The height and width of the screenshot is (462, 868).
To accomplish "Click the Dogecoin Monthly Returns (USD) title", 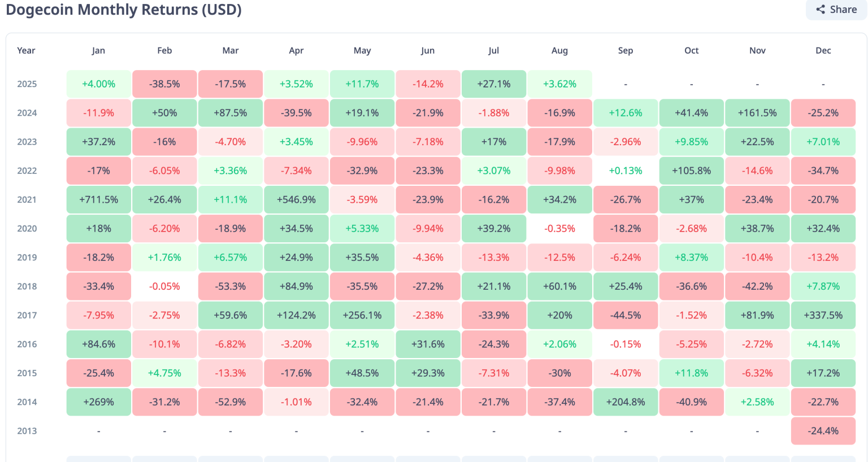I will click(124, 10).
